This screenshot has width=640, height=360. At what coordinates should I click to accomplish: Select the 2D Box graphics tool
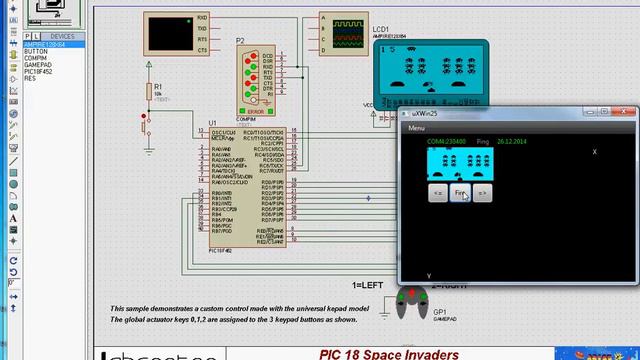tap(13, 173)
